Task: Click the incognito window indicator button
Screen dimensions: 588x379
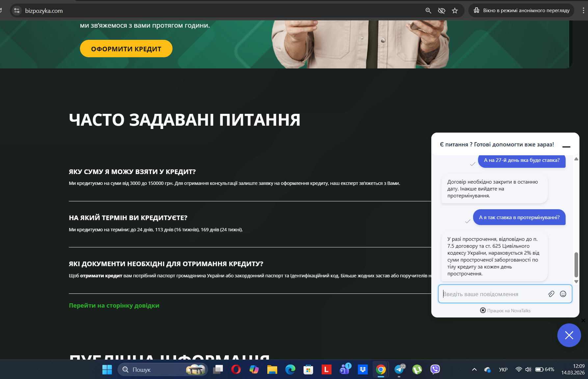Action: coord(521,11)
